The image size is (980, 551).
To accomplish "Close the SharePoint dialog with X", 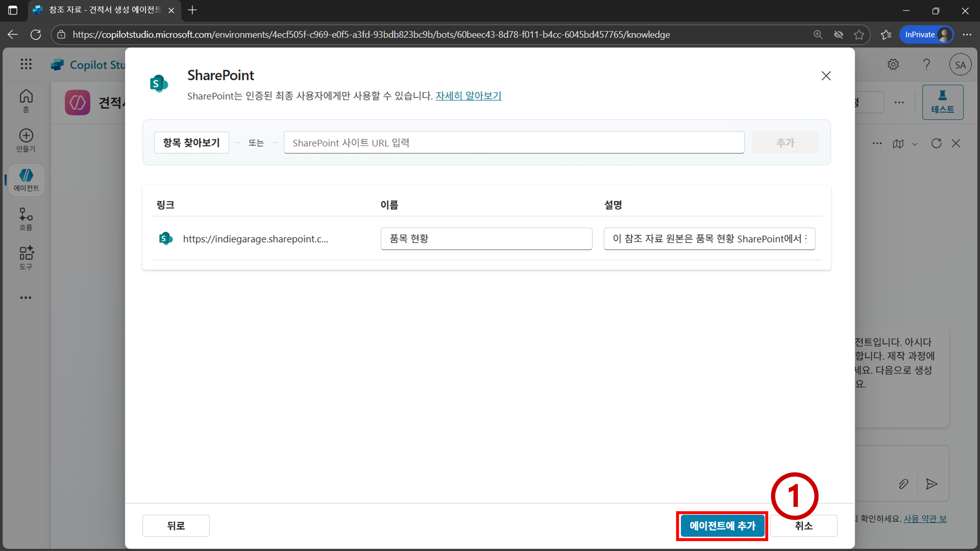I will click(x=826, y=76).
